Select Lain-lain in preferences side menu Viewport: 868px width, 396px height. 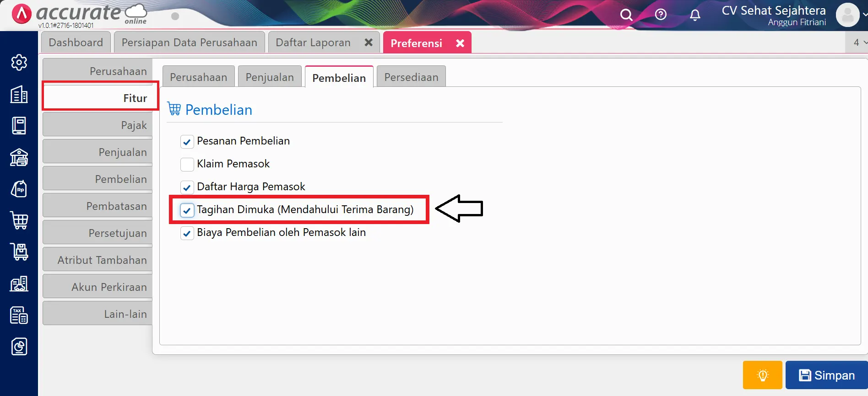98,314
